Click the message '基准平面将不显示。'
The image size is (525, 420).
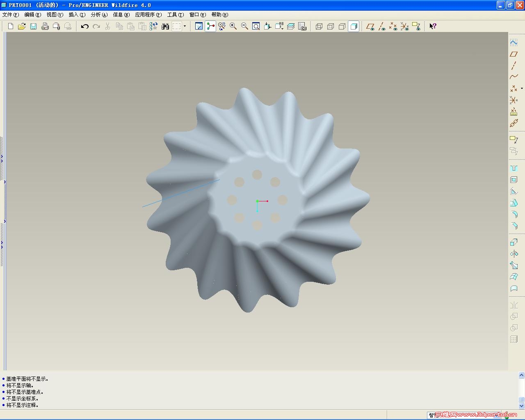click(27, 379)
